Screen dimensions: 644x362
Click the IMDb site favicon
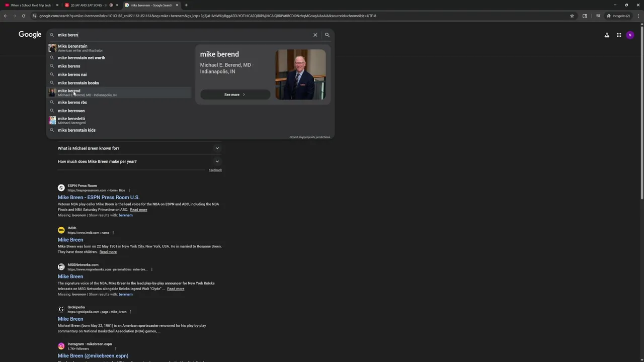(x=61, y=230)
